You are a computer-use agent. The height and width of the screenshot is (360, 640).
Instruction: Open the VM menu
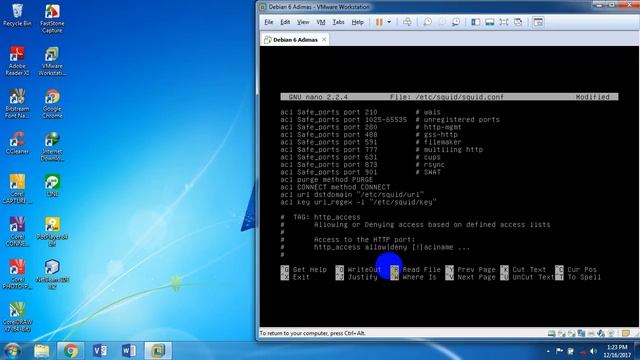coord(321,22)
